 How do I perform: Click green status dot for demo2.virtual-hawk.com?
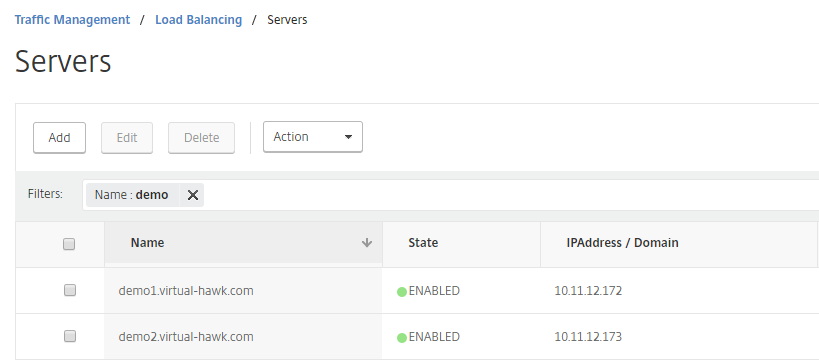[x=402, y=338]
